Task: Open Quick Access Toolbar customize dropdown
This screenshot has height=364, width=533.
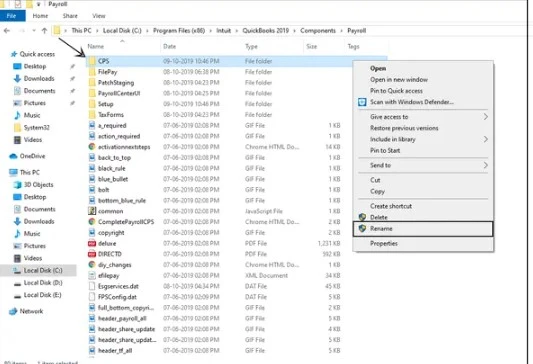Action: click(39, 4)
